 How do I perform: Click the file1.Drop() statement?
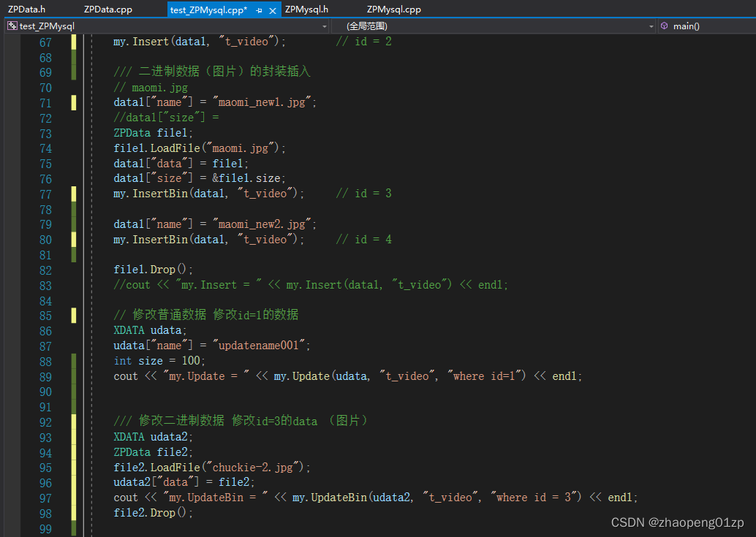(154, 269)
